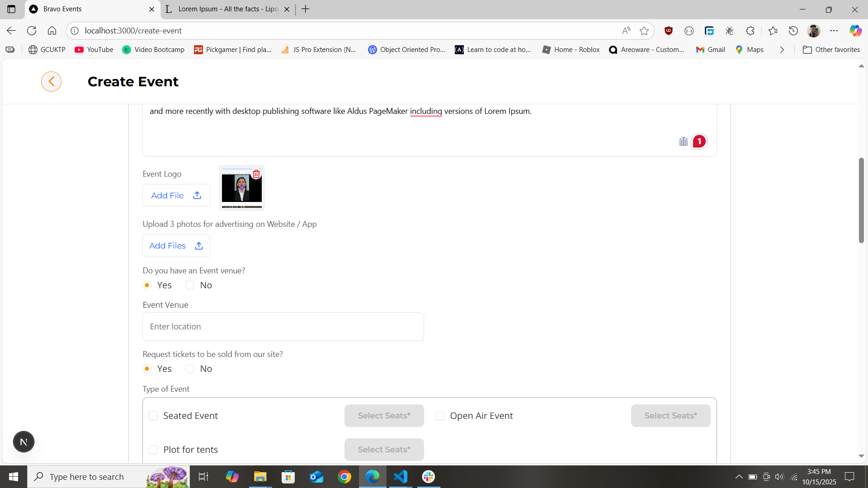The height and width of the screenshot is (488, 868).
Task: Click the red grammar error badge
Action: tap(699, 141)
